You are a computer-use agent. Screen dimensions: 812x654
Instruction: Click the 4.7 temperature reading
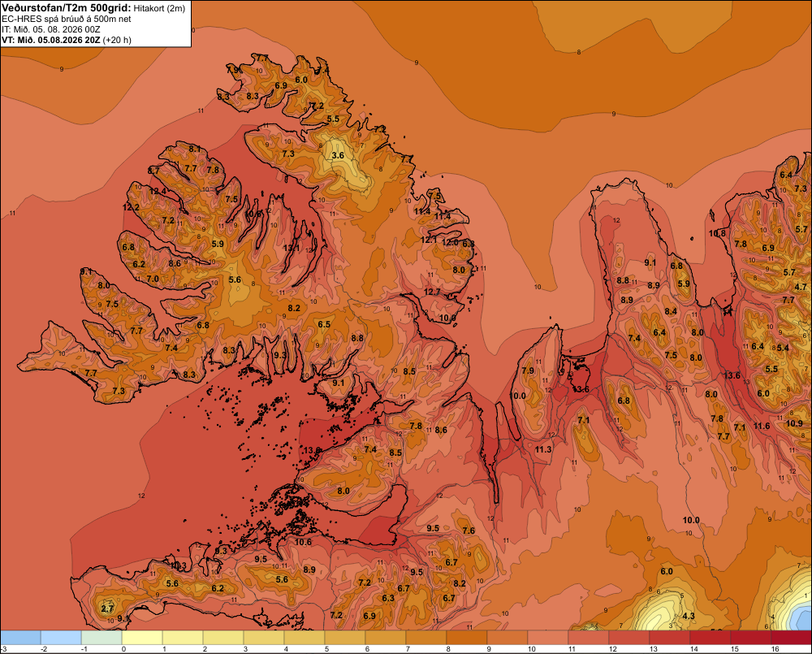click(801, 287)
